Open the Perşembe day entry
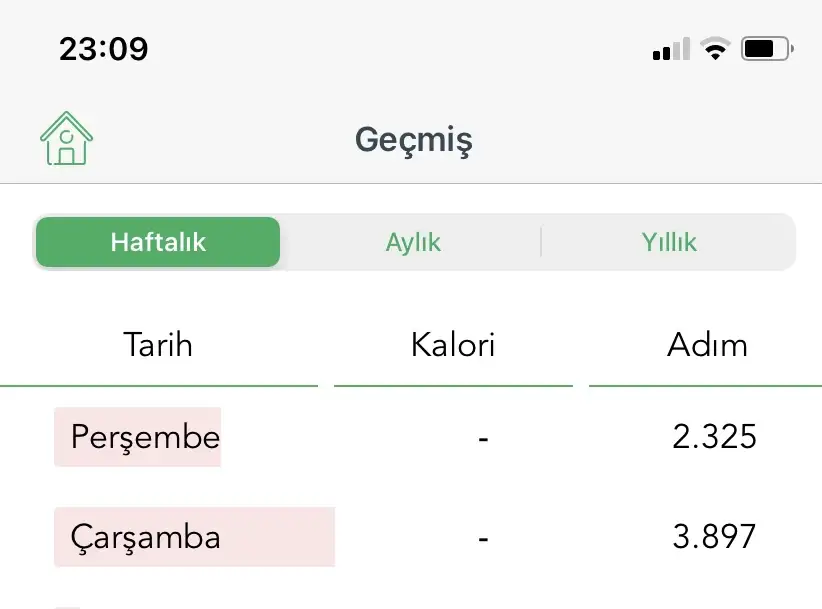This screenshot has height=609, width=822. coord(144,437)
